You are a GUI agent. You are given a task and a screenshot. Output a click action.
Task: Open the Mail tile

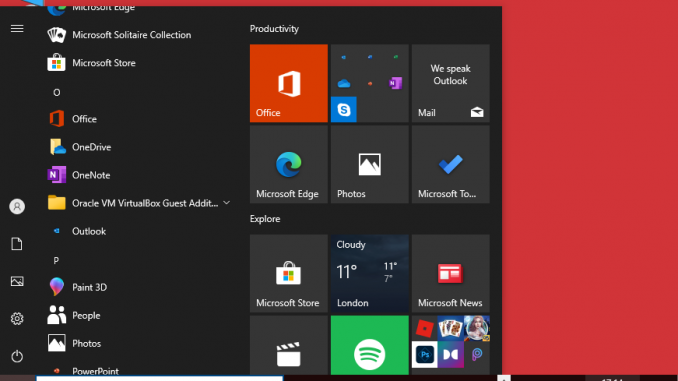point(451,83)
